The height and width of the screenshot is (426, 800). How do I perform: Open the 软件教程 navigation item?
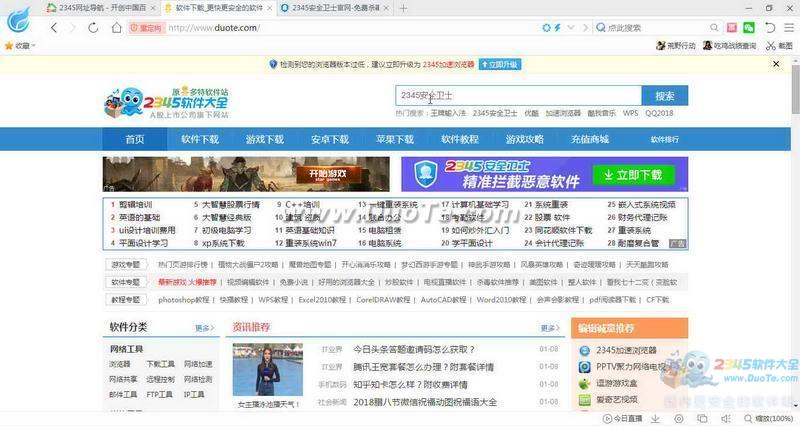click(x=460, y=139)
